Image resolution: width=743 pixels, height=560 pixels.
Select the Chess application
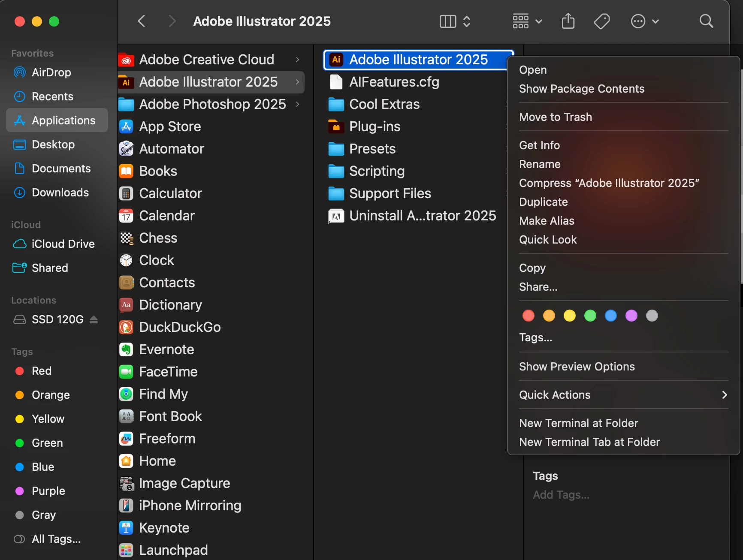211,238
